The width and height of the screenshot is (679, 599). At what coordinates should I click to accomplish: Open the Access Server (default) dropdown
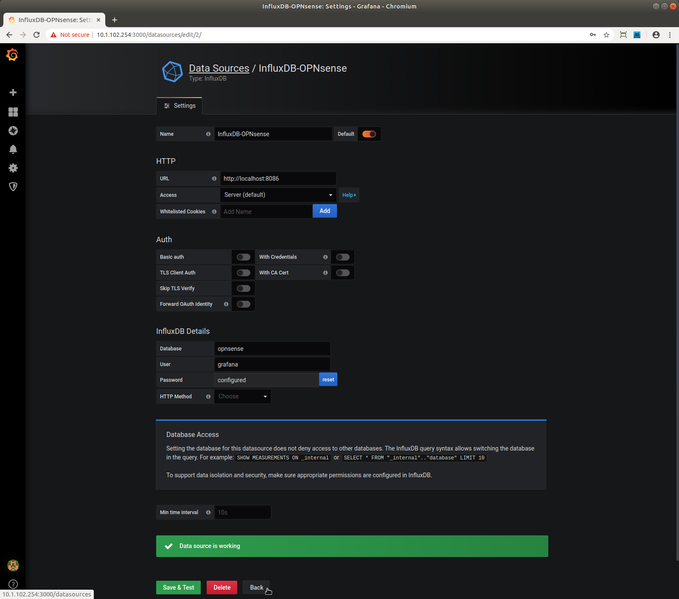coord(278,195)
